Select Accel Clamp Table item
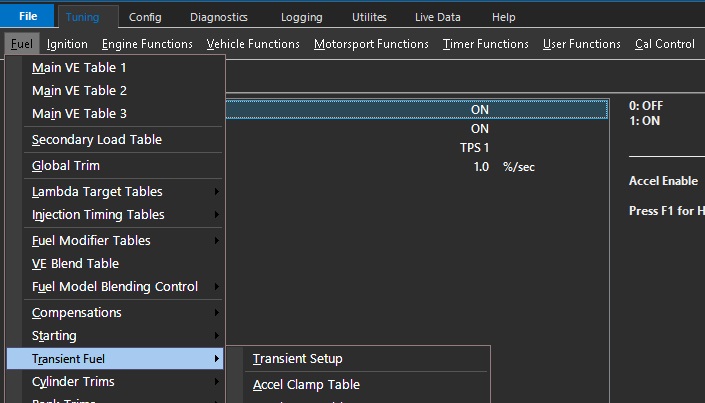This screenshot has height=403, width=705. 306,385
